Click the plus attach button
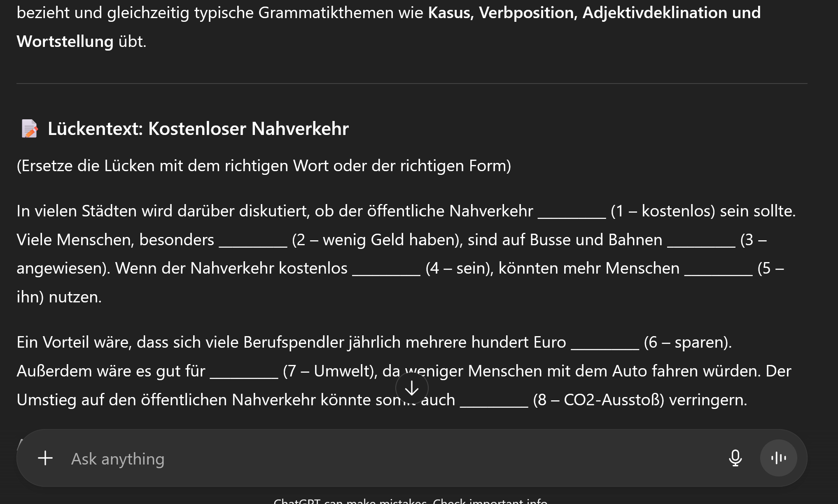Viewport: 838px width, 504px height. [x=45, y=458]
